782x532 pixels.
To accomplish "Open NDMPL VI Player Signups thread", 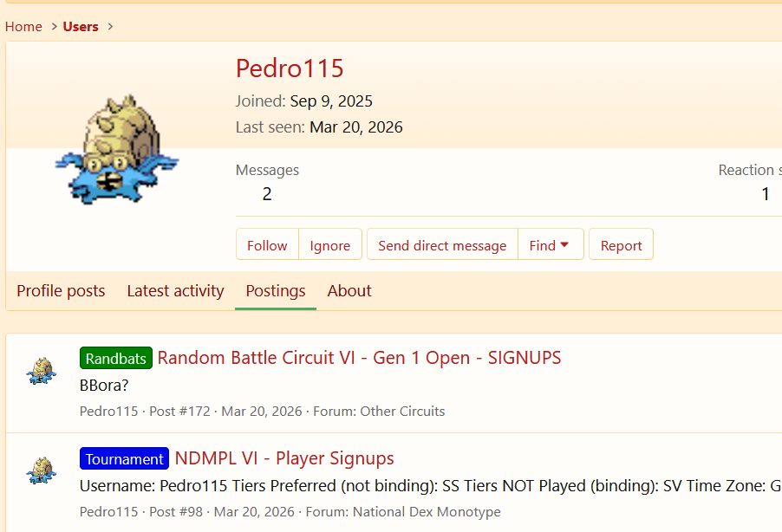I will [284, 458].
